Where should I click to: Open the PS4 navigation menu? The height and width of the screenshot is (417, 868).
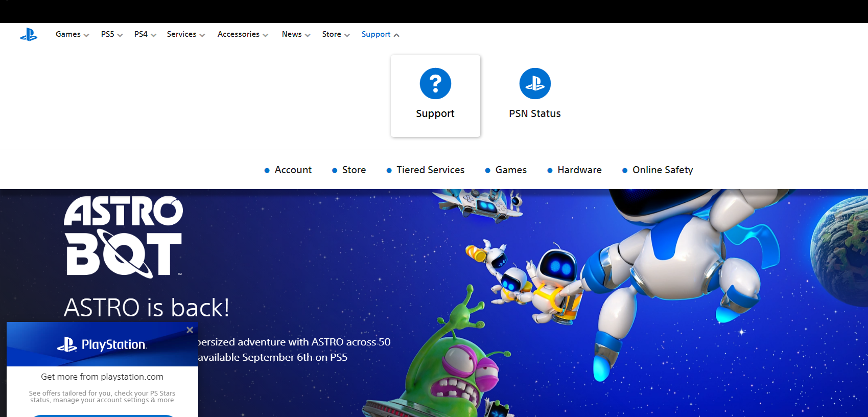[145, 34]
